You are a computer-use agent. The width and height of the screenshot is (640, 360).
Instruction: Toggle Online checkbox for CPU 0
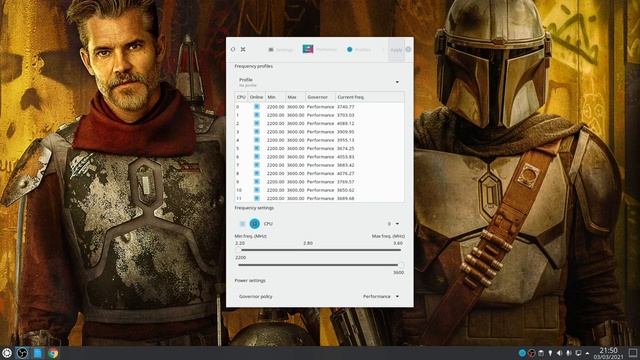click(257, 107)
